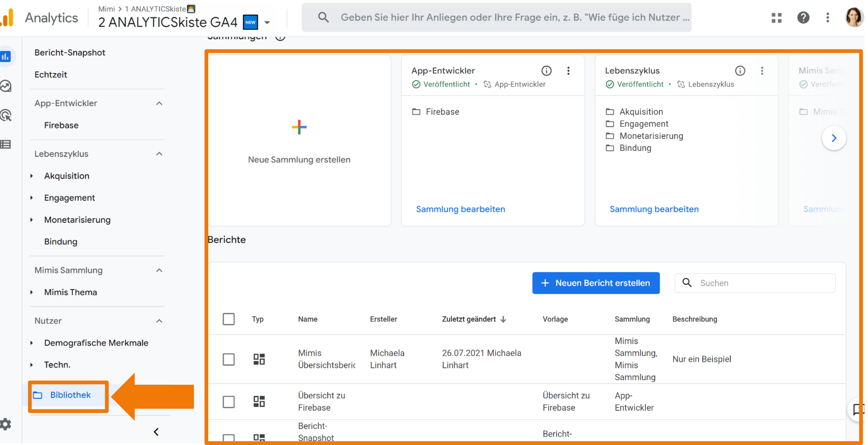Open the property selector dropdown arrow

[267, 23]
